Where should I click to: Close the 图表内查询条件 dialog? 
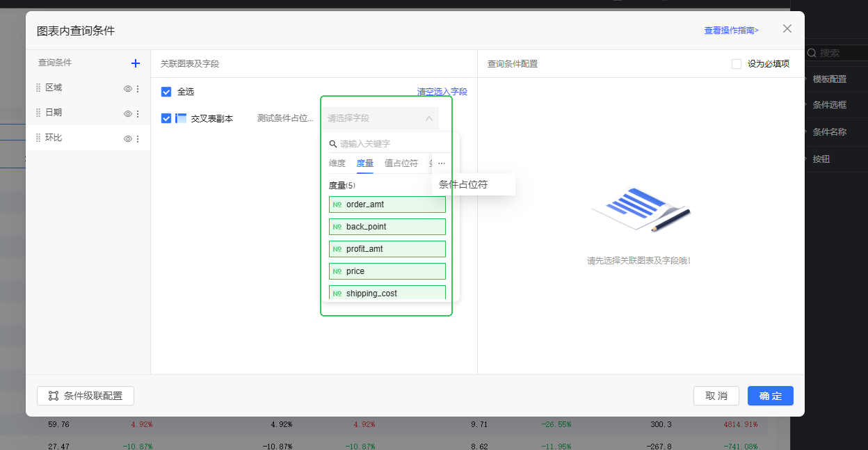[787, 29]
